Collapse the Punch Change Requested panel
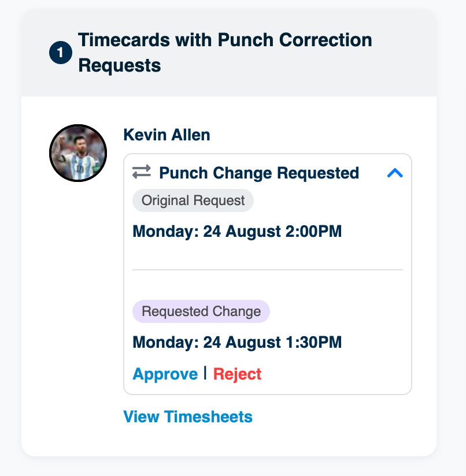Viewport: 466px width, 476px height. [395, 173]
